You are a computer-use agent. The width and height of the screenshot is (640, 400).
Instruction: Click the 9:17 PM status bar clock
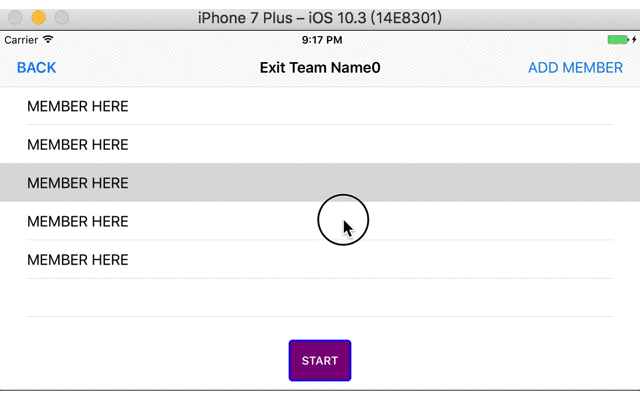click(x=321, y=40)
